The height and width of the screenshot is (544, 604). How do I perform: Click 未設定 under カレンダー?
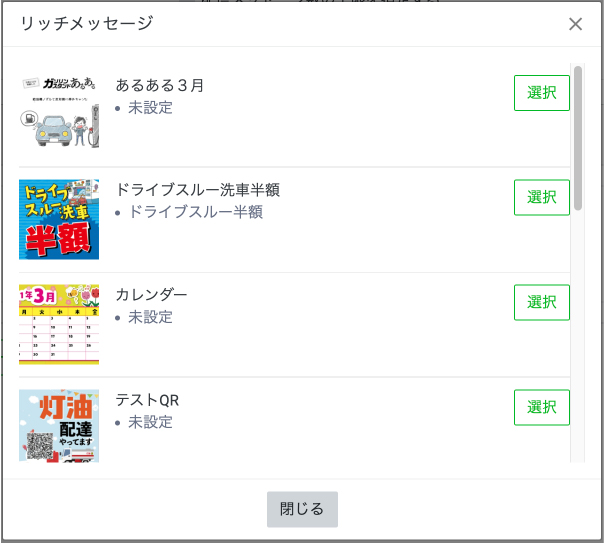pyautogui.click(x=150, y=317)
